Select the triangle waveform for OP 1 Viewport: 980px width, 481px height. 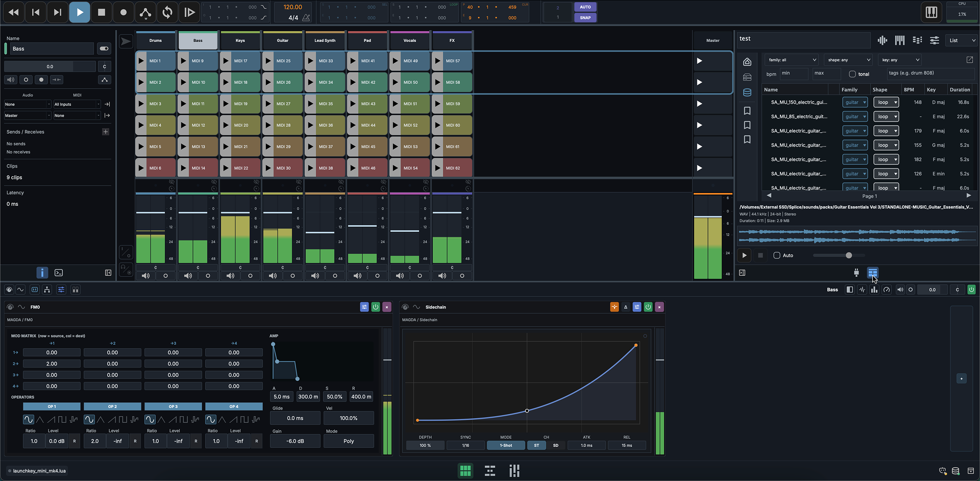click(40, 419)
